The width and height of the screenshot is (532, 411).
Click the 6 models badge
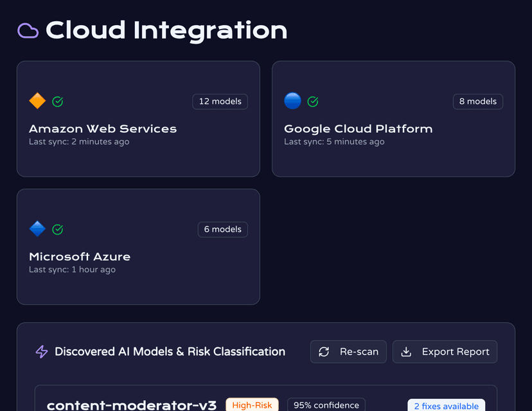[223, 229]
